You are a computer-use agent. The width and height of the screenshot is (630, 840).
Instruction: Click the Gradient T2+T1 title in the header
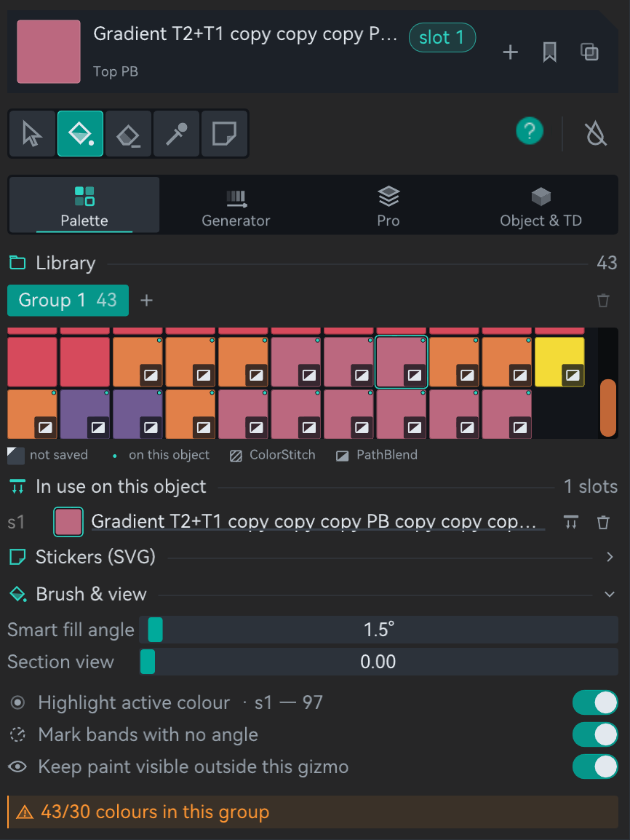pos(246,34)
